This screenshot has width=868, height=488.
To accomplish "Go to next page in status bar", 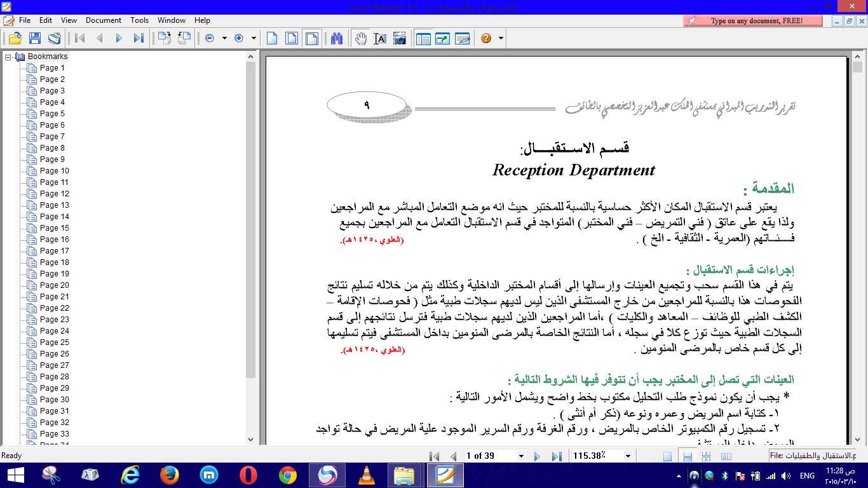I will click(x=537, y=456).
